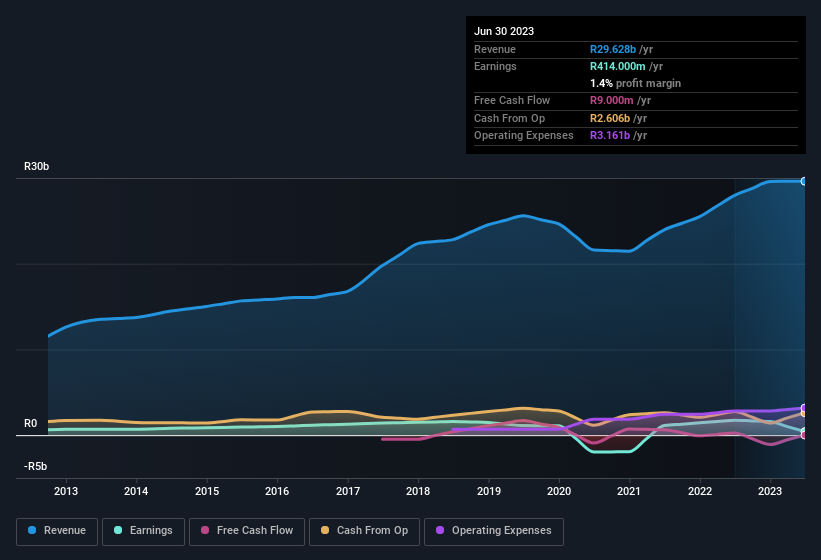This screenshot has height=560, width=821.
Task: Click the teal Earnings legend dot
Action: tap(118, 530)
